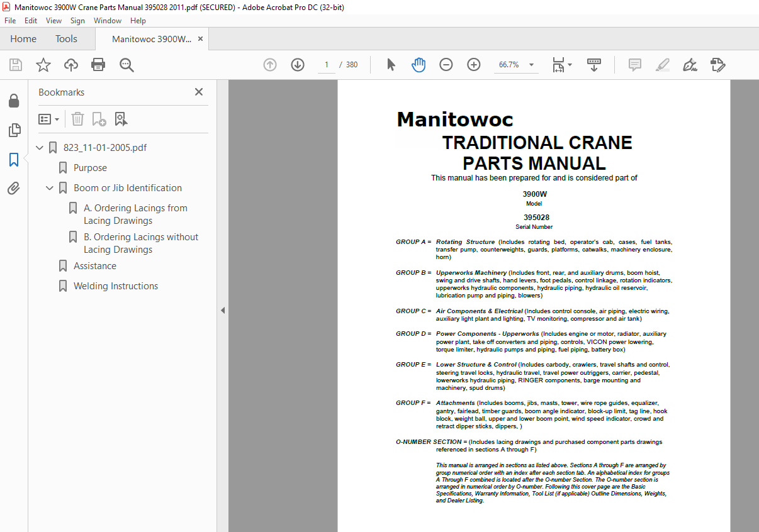Viewport: 759px width, 532px height.
Task: Collapse the navigation pane arrow
Action: click(222, 310)
